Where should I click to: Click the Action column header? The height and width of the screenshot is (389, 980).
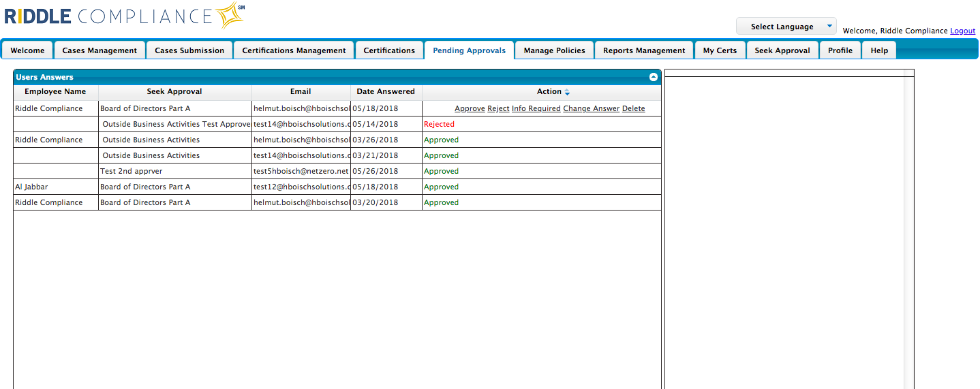(542, 92)
